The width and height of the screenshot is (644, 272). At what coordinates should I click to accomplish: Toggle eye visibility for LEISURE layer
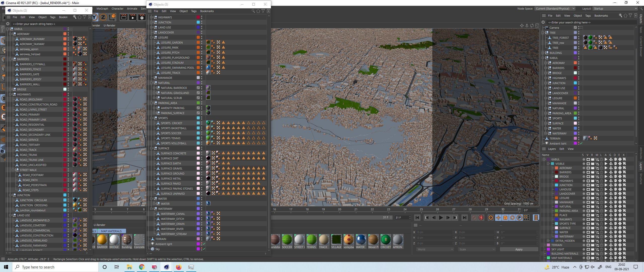point(588,198)
